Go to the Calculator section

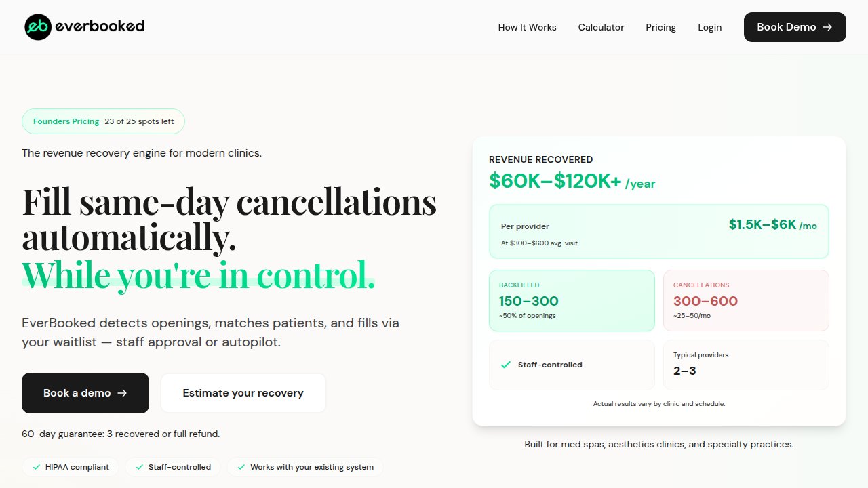pos(601,27)
